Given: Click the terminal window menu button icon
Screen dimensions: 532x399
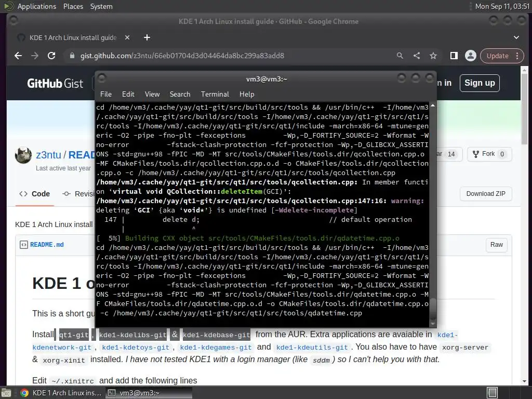Looking at the screenshot, I should pos(101,78).
